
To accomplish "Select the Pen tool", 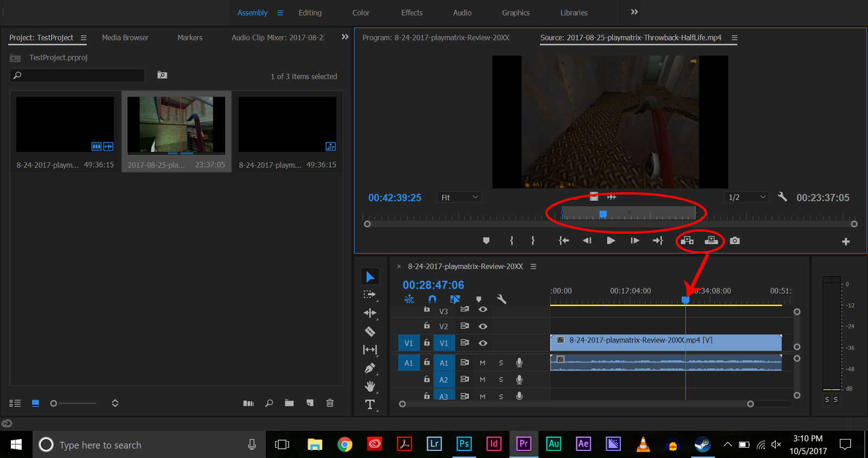I will [x=370, y=368].
